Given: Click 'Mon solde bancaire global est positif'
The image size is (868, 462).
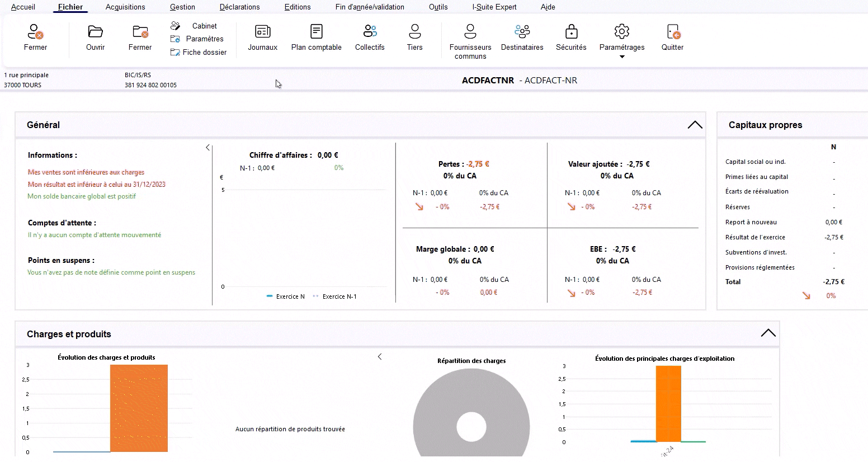Looking at the screenshot, I should click(x=82, y=196).
